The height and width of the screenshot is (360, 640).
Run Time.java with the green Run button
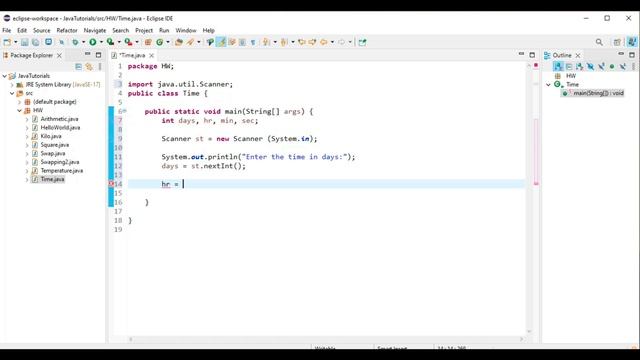(93, 42)
